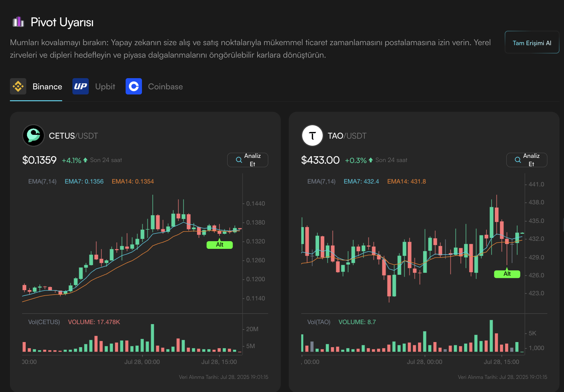Click the magnifier icon in CETUS Analiz Et
Screen dimensions: 564x392
pos(239,160)
